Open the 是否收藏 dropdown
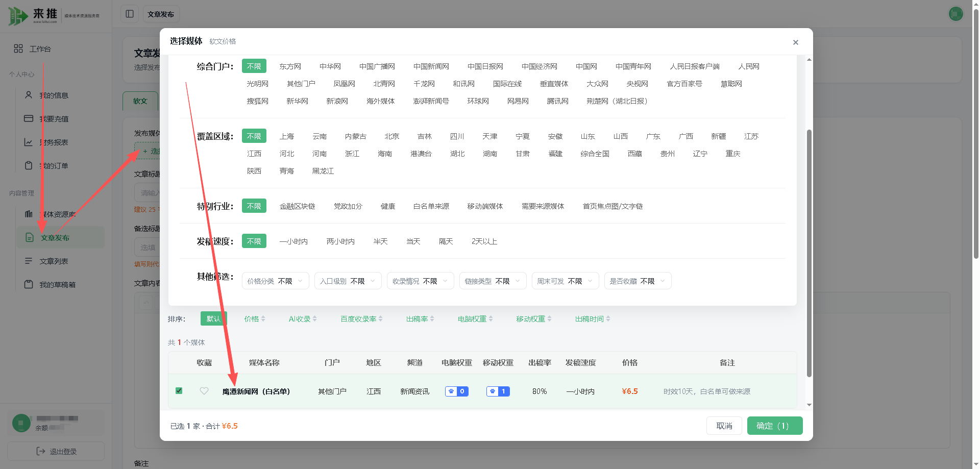The height and width of the screenshot is (469, 980). [638, 281]
